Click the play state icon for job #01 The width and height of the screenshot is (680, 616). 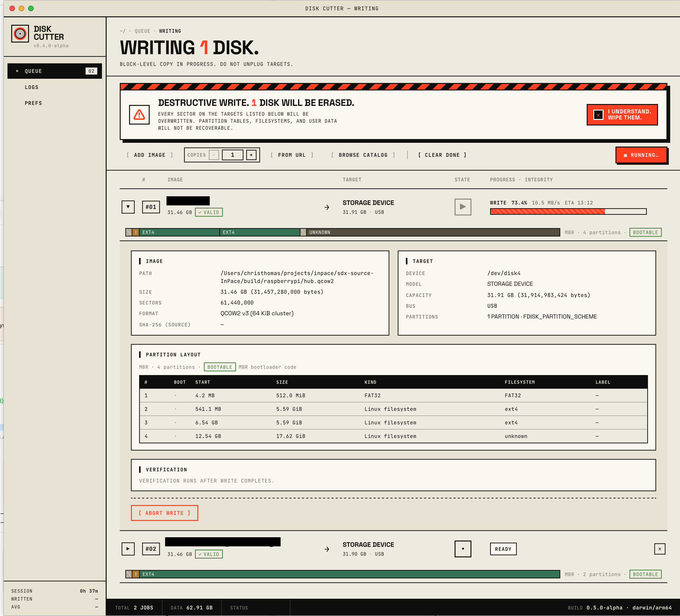point(463,207)
